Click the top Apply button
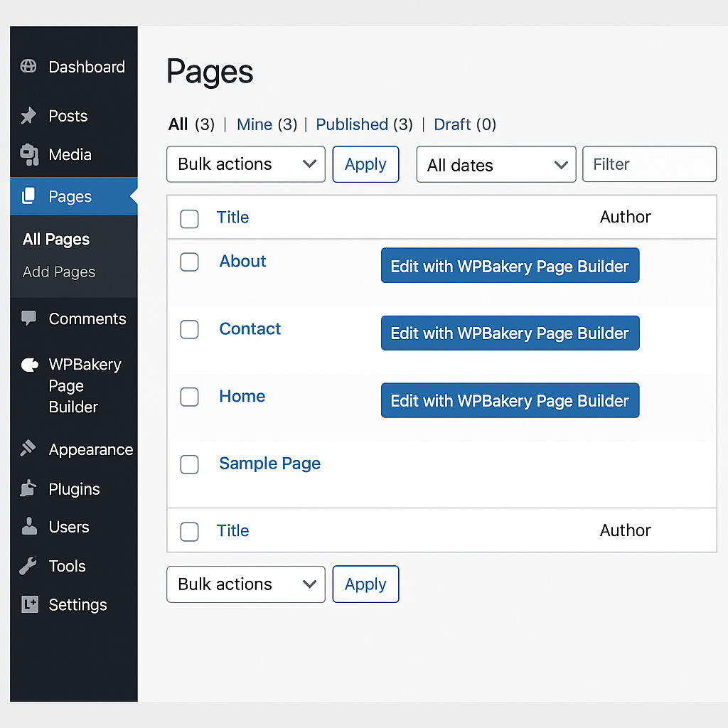The width and height of the screenshot is (728, 728). [365, 164]
